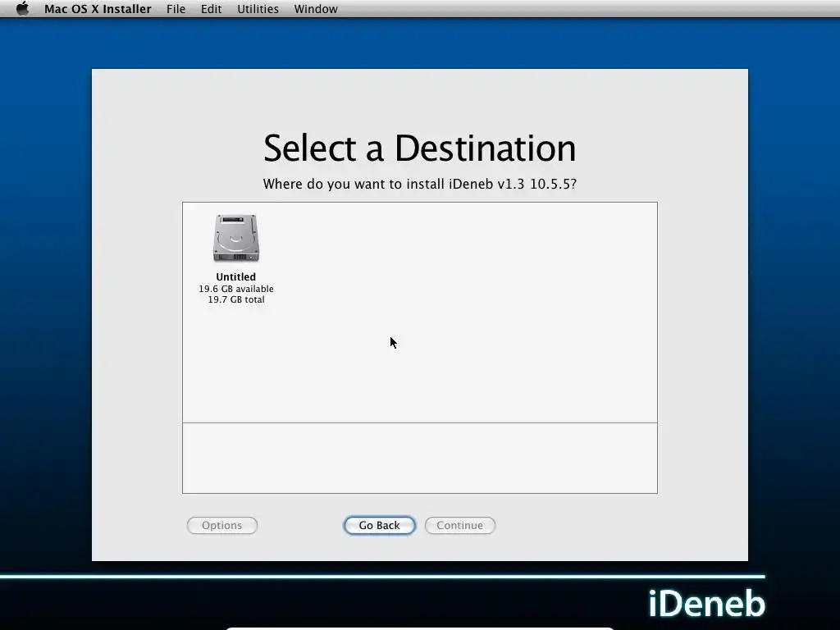Open the File menu
Screen dimensions: 840x630
(x=176, y=9)
